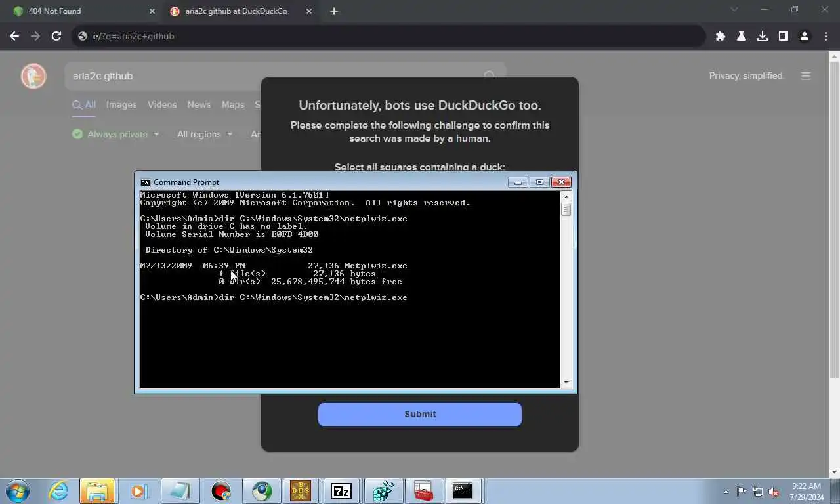Open the red-black ball taskbar app
Screen dimensions: 840x504
[x=221, y=491]
